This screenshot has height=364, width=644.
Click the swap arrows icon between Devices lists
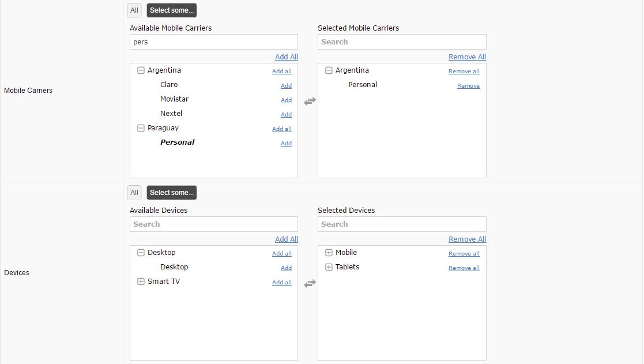point(310,283)
